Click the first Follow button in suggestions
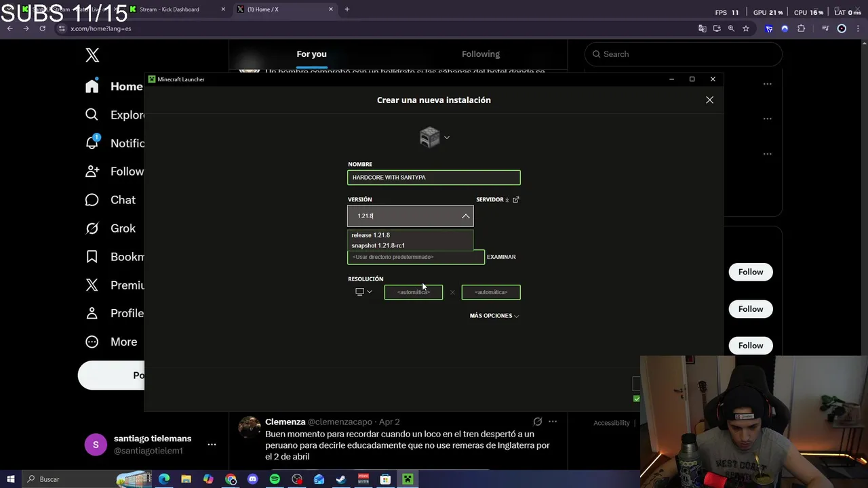868x488 pixels. point(751,272)
